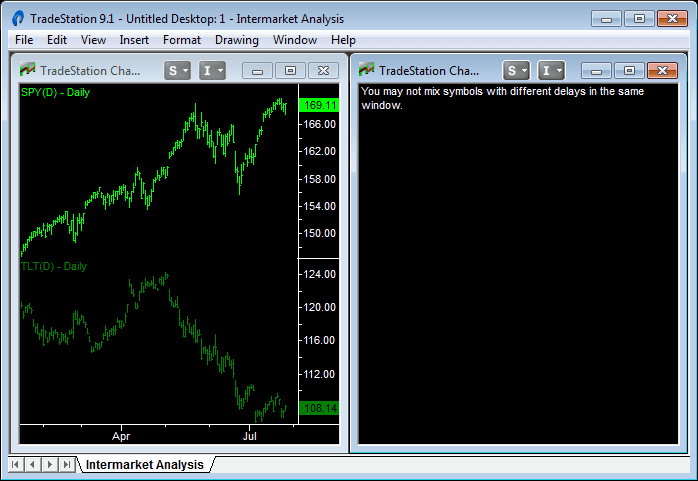Open the I interval-link dropdown in right chart window

point(551,70)
